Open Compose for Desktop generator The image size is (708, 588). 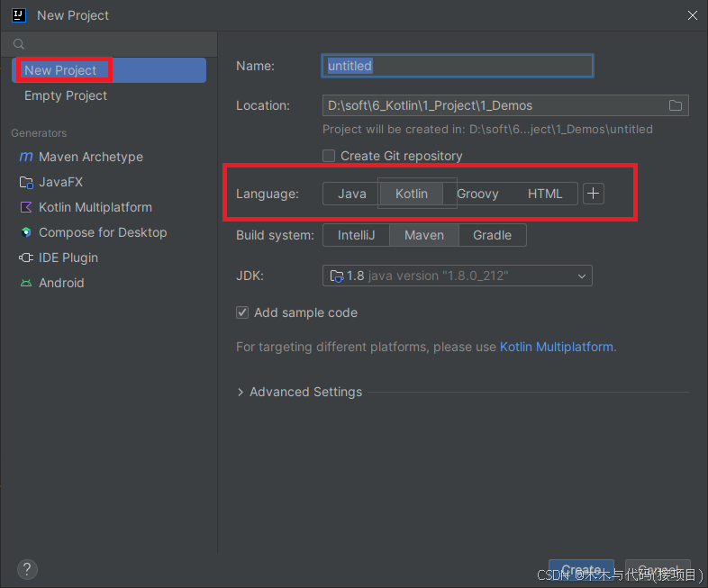click(x=109, y=232)
